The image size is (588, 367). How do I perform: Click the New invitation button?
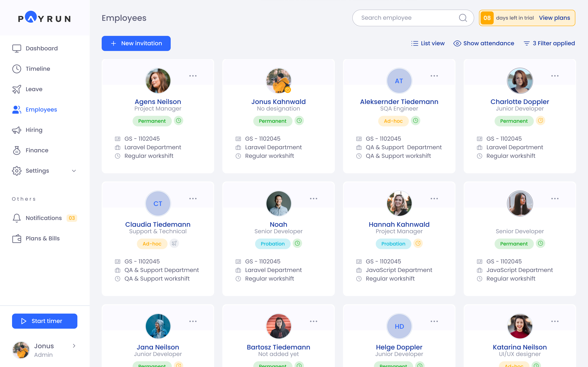coord(136,43)
